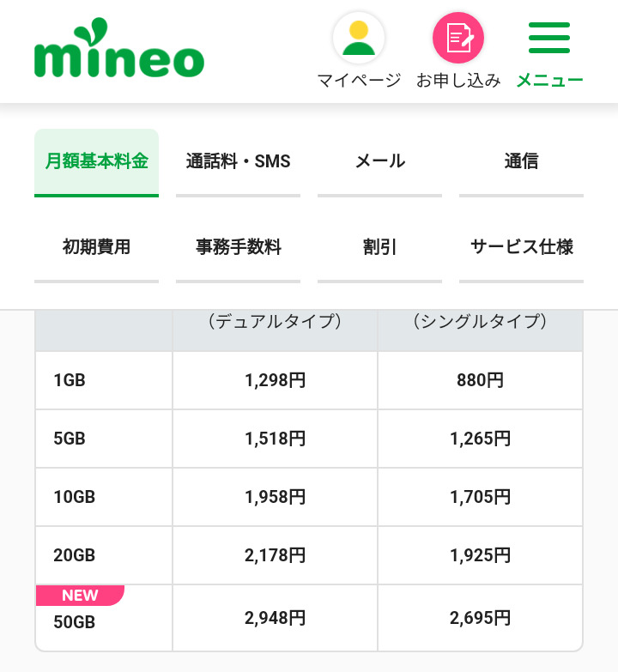Click the 2,948円 price for 50GB
Viewport: 618px width, 672px height.
coord(275,618)
